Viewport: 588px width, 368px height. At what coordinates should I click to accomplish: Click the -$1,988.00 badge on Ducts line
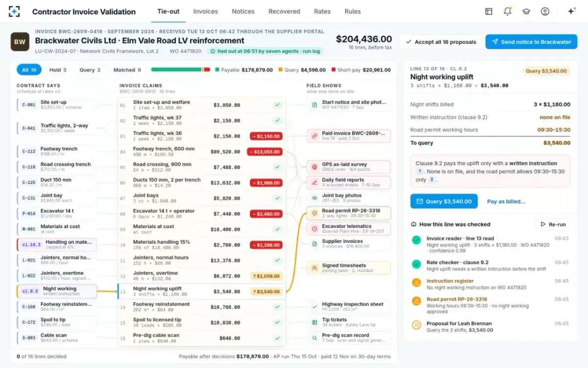[x=266, y=183]
